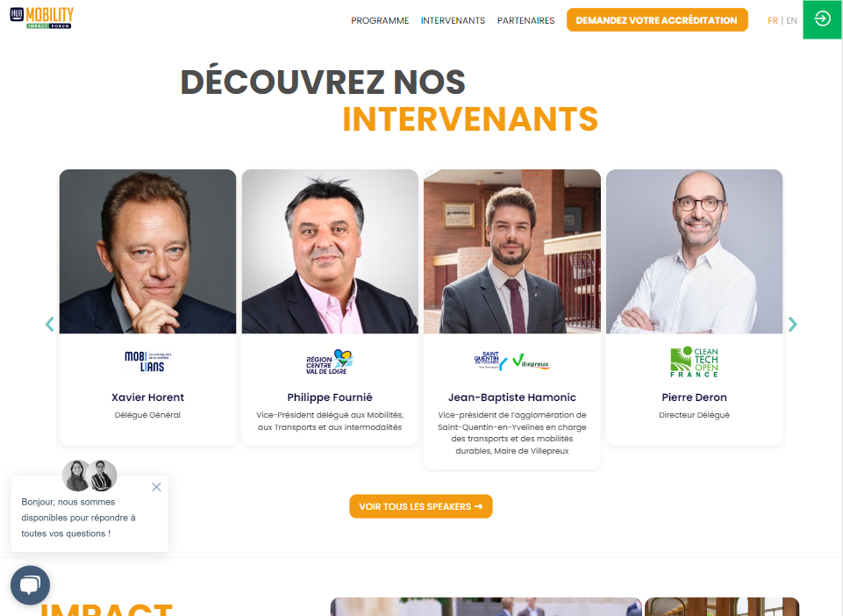Show previous speakers with left chevron
This screenshot has width=843, height=616.
click(49, 325)
